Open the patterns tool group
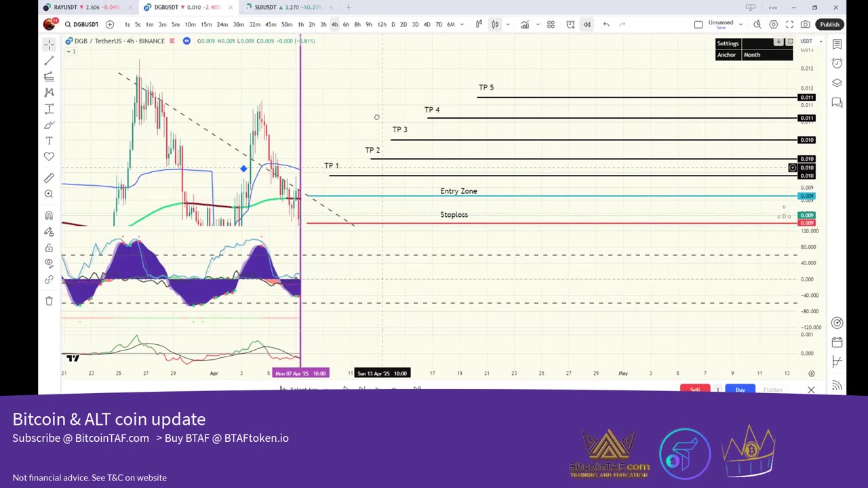 click(x=49, y=92)
